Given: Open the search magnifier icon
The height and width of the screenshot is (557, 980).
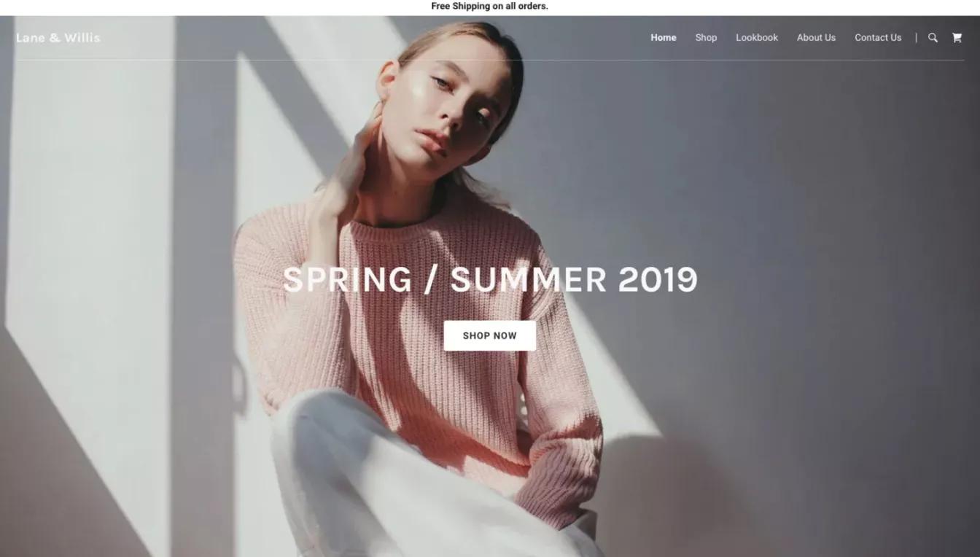Looking at the screenshot, I should (933, 38).
